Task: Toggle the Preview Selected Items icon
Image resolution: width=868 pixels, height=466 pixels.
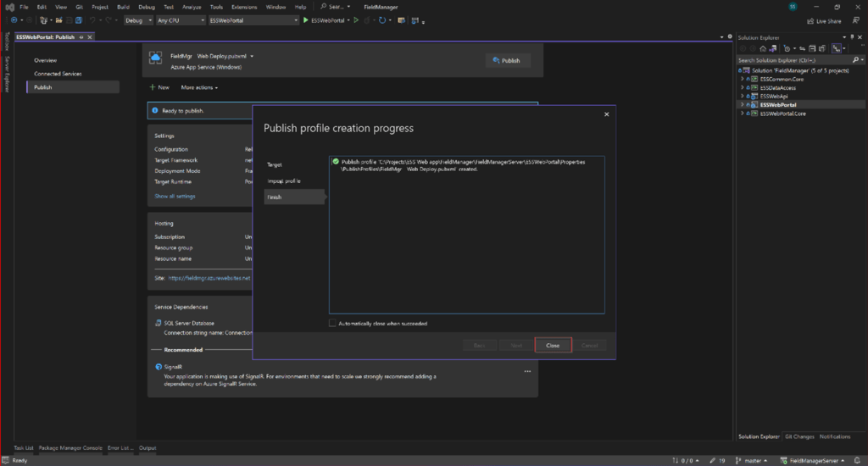Action: [837, 48]
